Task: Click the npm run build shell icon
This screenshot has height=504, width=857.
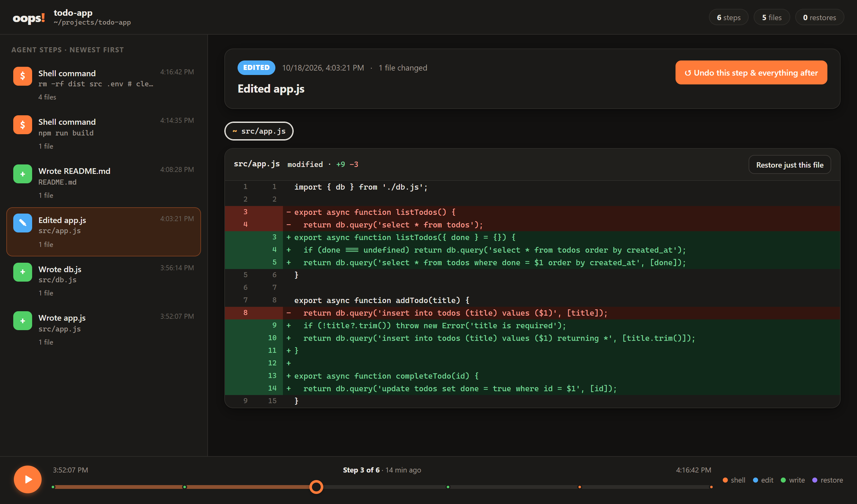Action: 22,125
